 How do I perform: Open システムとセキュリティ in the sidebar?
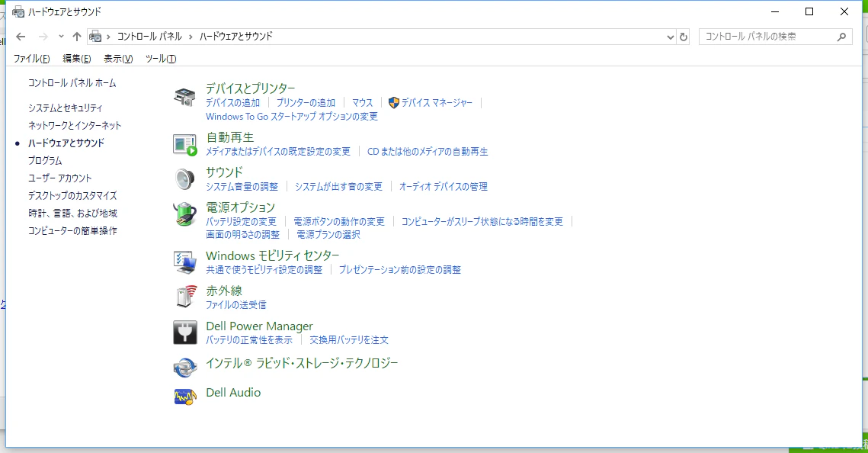[66, 108]
